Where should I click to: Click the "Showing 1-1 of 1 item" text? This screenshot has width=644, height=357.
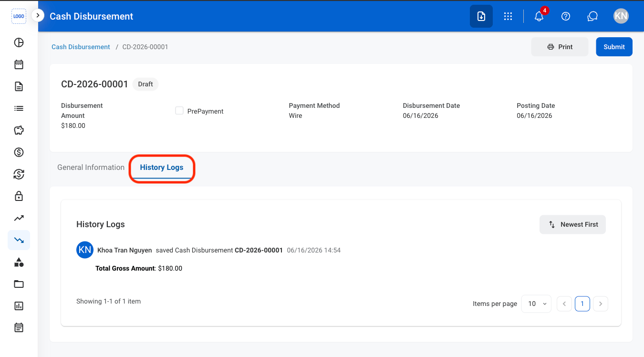pos(108,301)
